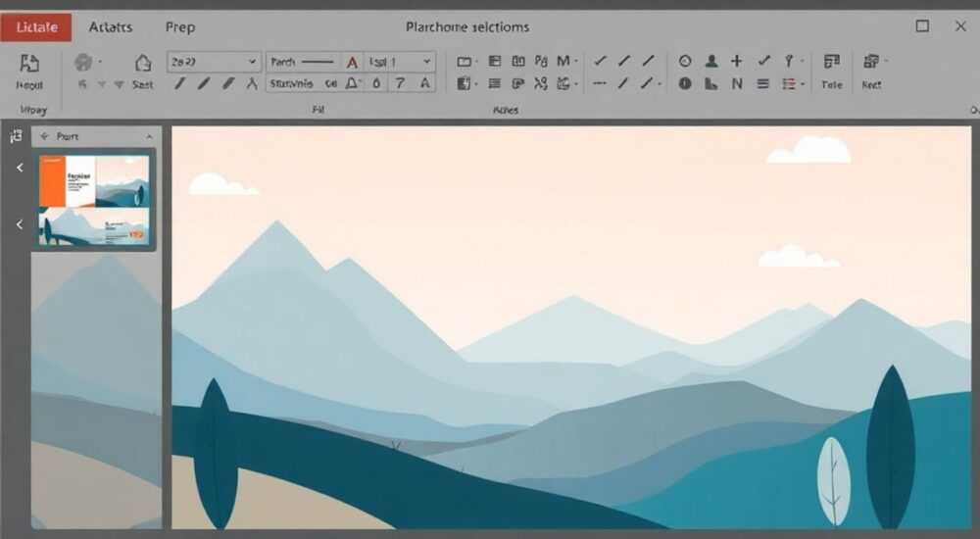Click the 6 button in the ribbon
Viewport: 980px width, 539px height.
point(376,83)
